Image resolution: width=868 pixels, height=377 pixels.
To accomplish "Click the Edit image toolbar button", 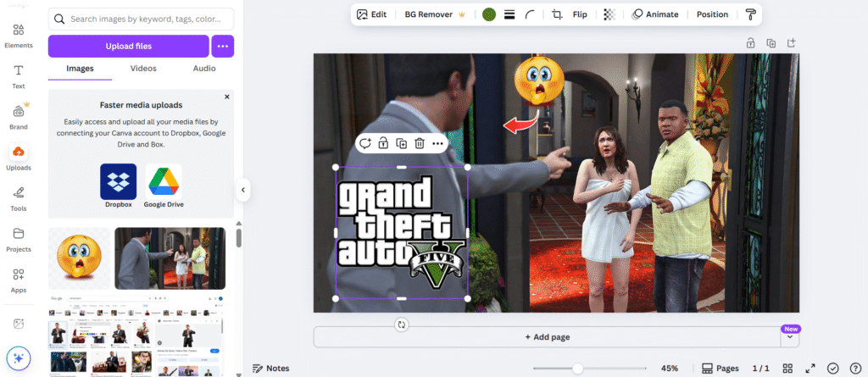I will point(371,14).
